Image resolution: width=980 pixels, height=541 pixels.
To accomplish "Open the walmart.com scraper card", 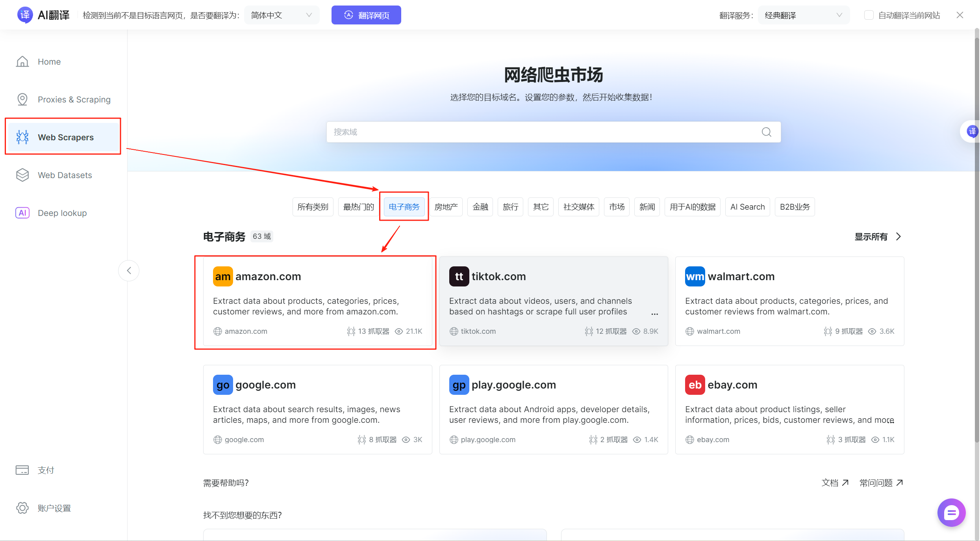I will [x=789, y=301].
